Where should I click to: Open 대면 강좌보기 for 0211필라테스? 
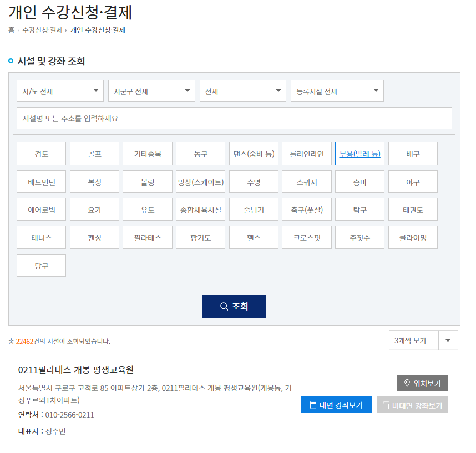coord(336,405)
